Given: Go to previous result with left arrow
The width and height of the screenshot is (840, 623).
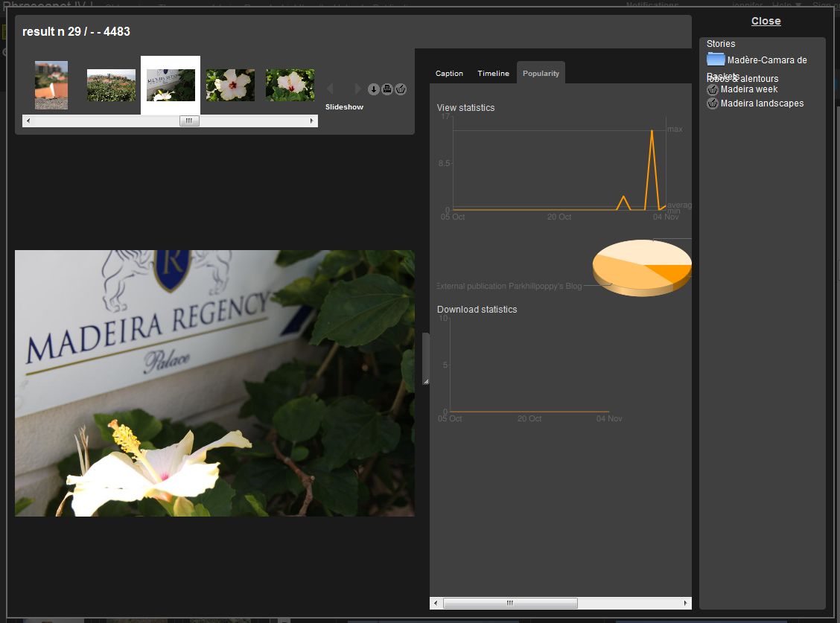Looking at the screenshot, I should [x=330, y=89].
